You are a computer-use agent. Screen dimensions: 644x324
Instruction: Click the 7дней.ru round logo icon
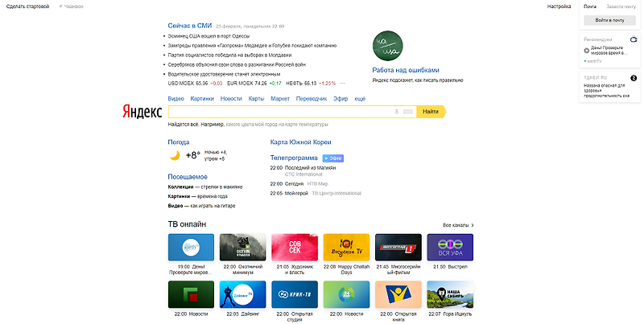[x=634, y=78]
